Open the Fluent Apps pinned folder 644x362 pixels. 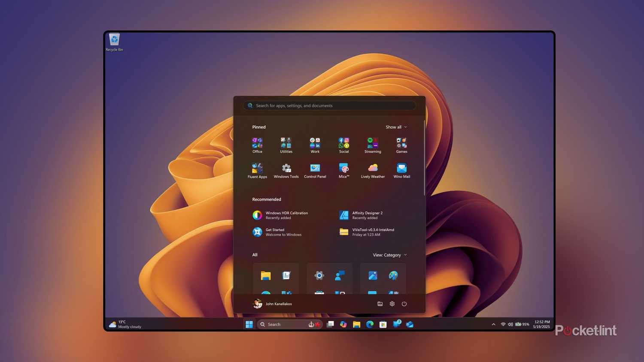(x=257, y=168)
